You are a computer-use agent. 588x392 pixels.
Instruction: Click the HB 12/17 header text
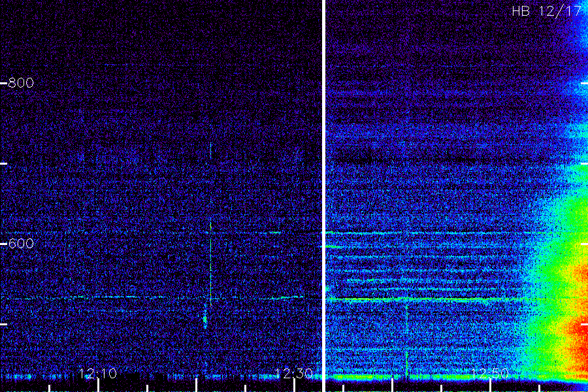click(546, 11)
